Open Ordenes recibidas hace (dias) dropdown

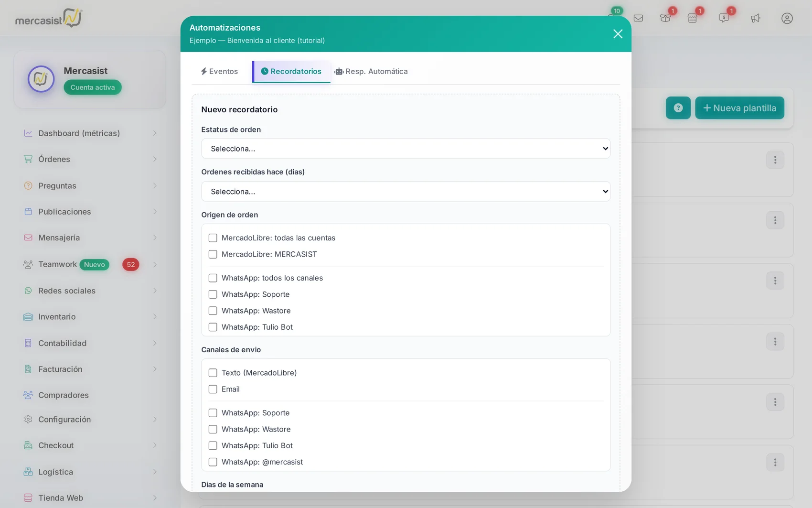(x=406, y=192)
